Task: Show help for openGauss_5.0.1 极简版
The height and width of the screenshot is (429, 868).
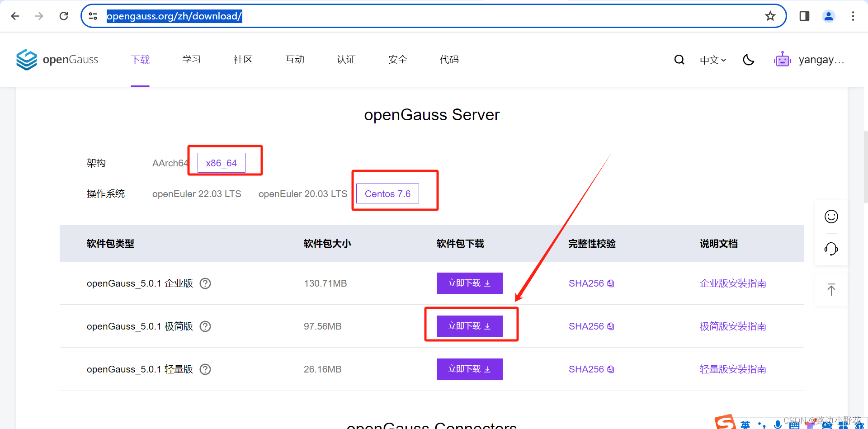Action: point(205,326)
